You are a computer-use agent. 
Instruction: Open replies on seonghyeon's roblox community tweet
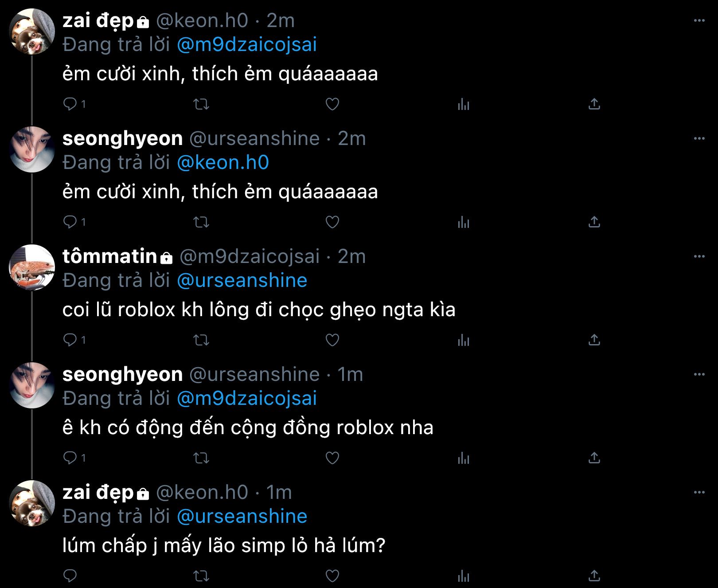coord(70,458)
